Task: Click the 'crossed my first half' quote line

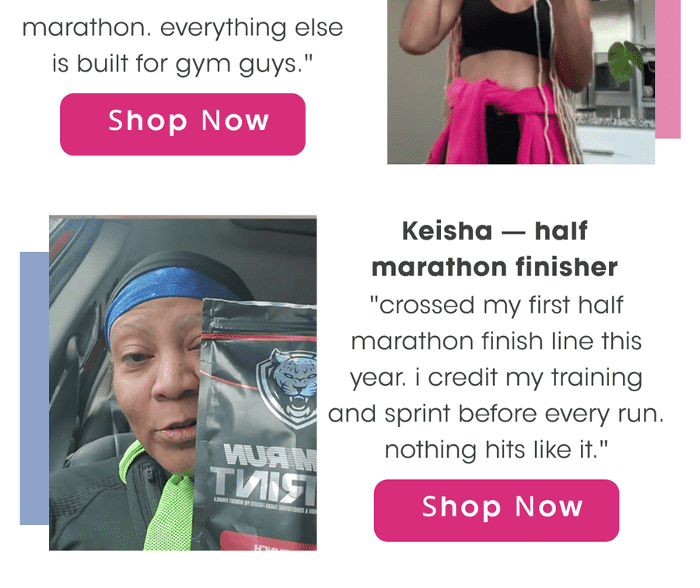Action: tap(496, 306)
